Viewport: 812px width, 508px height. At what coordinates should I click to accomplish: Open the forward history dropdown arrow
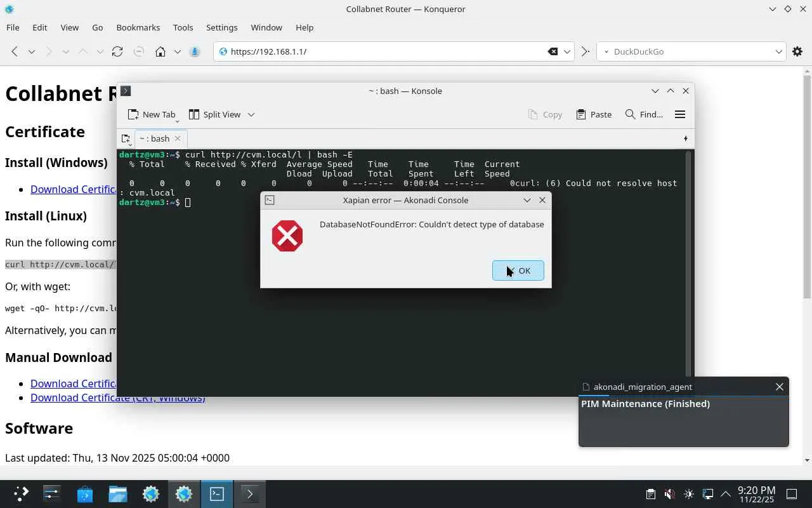point(65,51)
